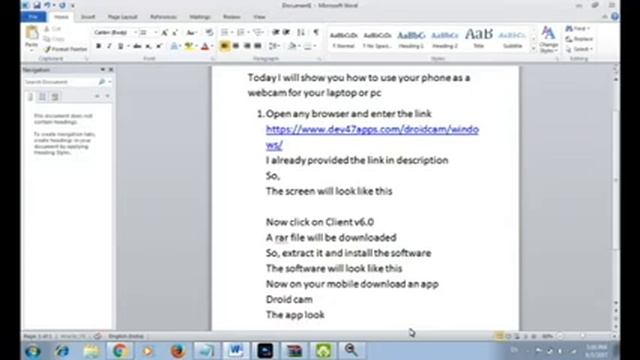Toggle Center alignment
Image resolution: width=640 pixels, height=360 pixels.
point(236,47)
